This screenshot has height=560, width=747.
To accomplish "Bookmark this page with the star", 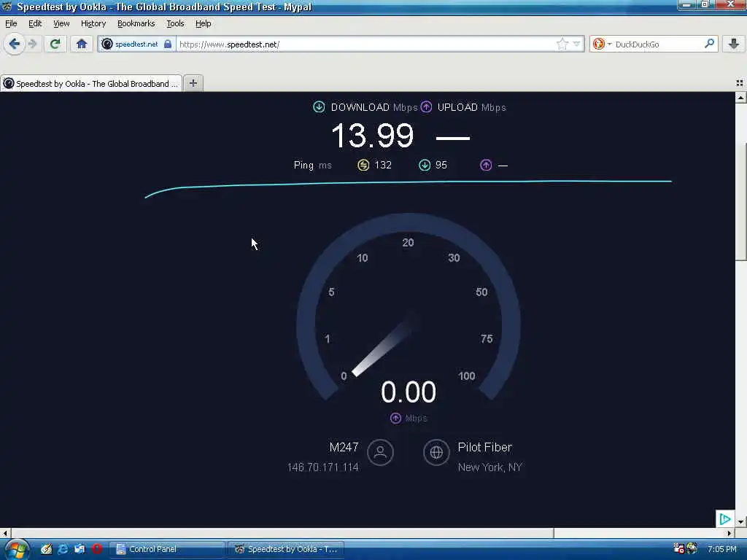I will click(x=562, y=44).
